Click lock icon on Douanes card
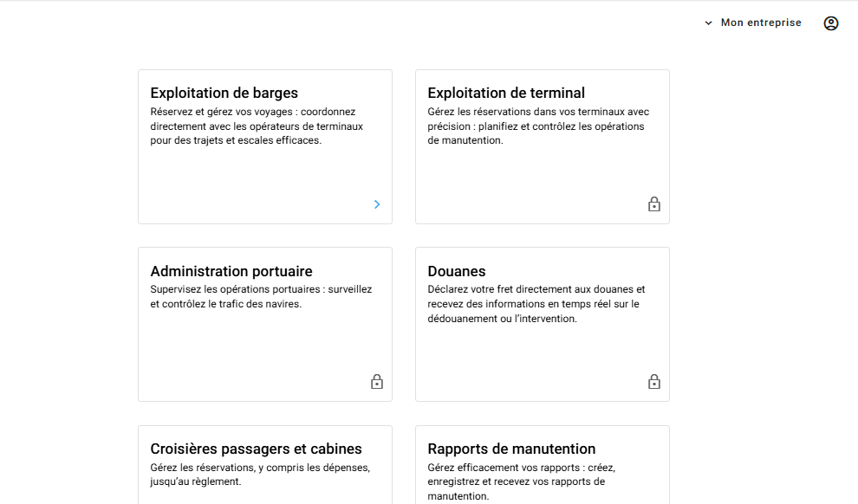Image resolution: width=858 pixels, height=504 pixels. click(653, 382)
